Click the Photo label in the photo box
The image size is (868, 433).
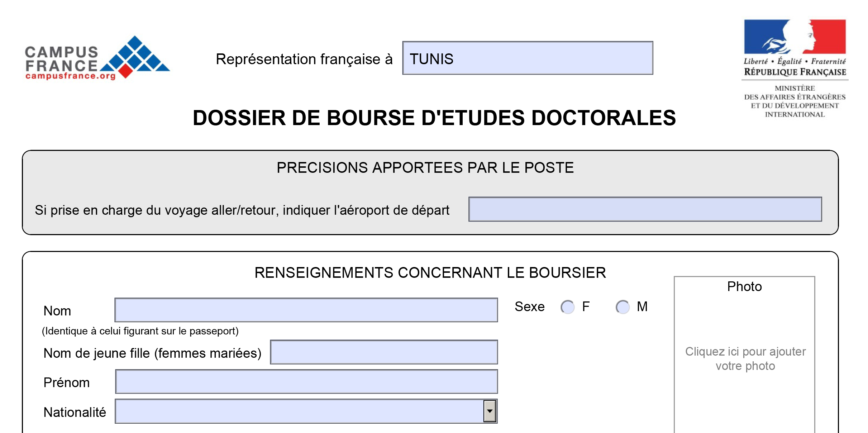[744, 287]
